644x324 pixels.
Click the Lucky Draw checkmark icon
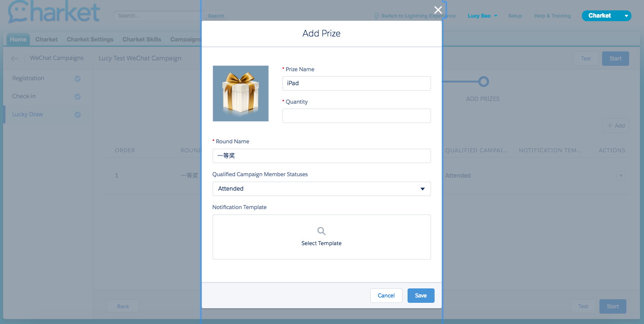77,114
